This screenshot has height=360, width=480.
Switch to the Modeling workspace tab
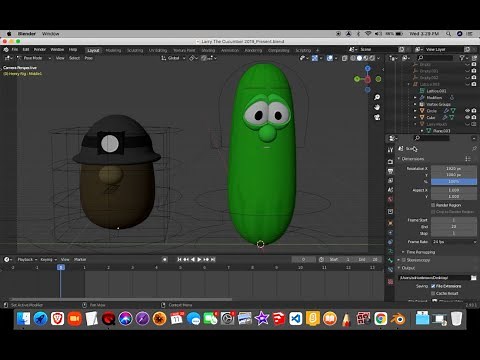pos(113,50)
